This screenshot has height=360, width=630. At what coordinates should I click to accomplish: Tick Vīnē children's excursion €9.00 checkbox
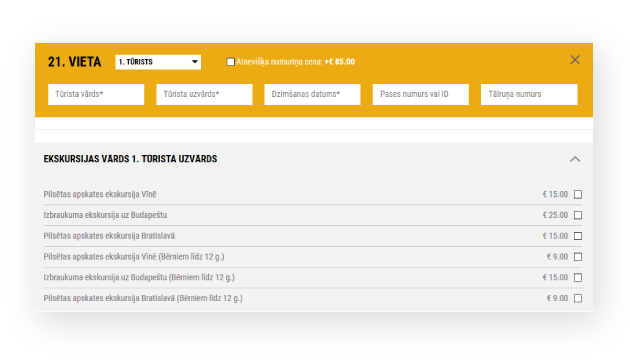coord(578,257)
